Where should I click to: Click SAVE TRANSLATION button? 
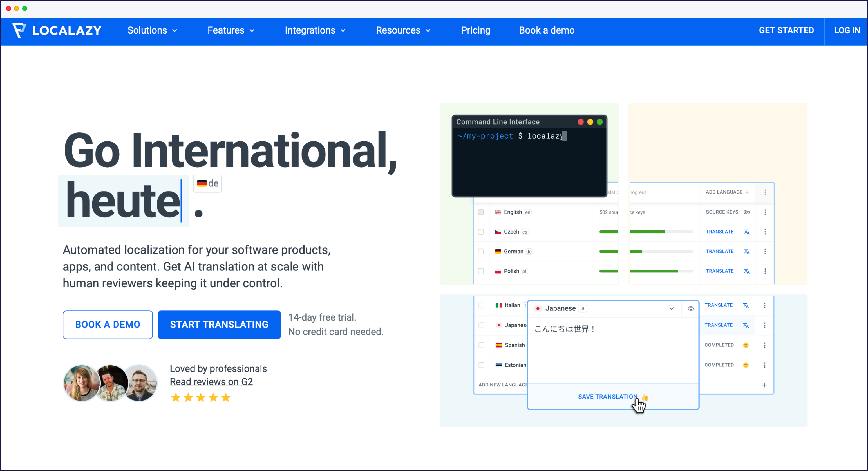pyautogui.click(x=613, y=397)
